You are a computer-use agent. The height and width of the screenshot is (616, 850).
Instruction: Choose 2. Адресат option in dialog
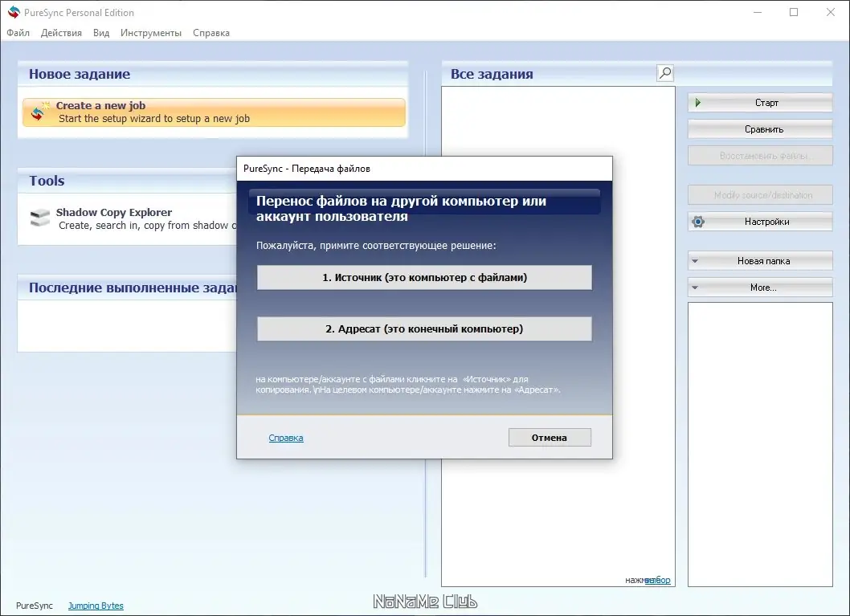click(424, 328)
